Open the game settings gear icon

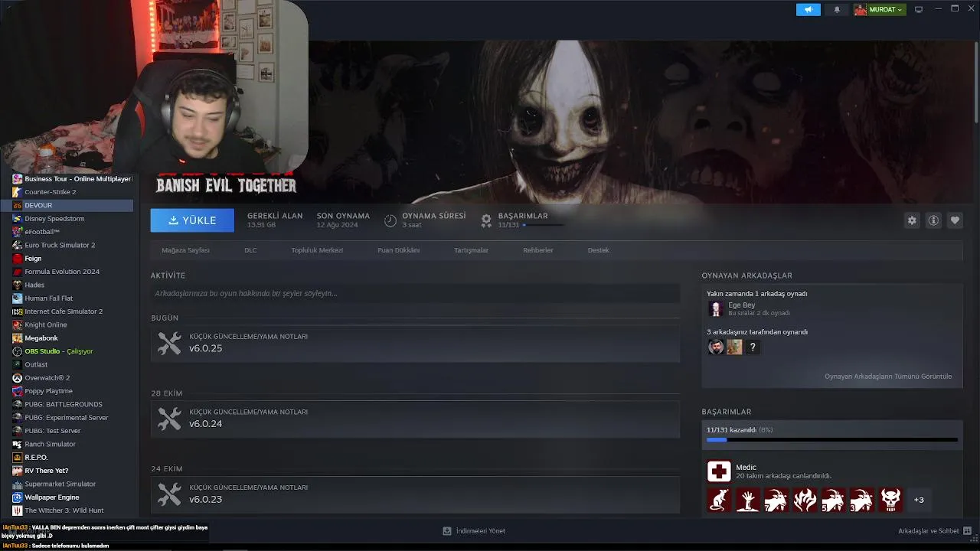(912, 220)
